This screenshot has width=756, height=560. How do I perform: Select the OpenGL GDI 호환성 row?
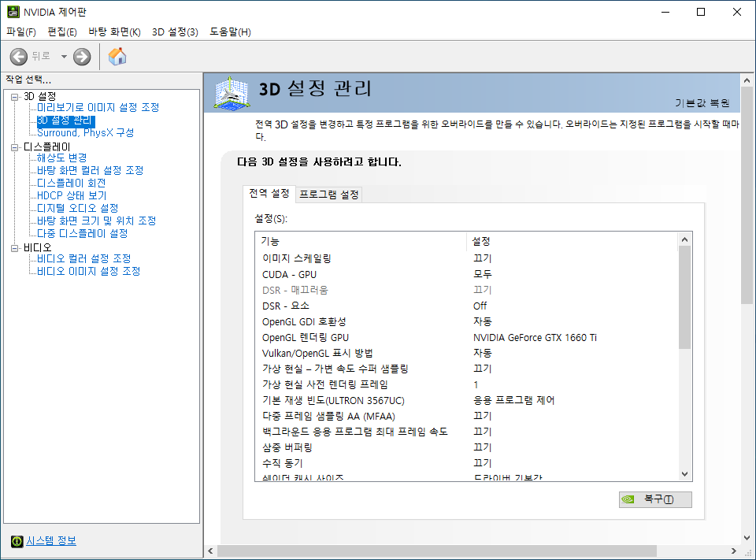click(466, 321)
